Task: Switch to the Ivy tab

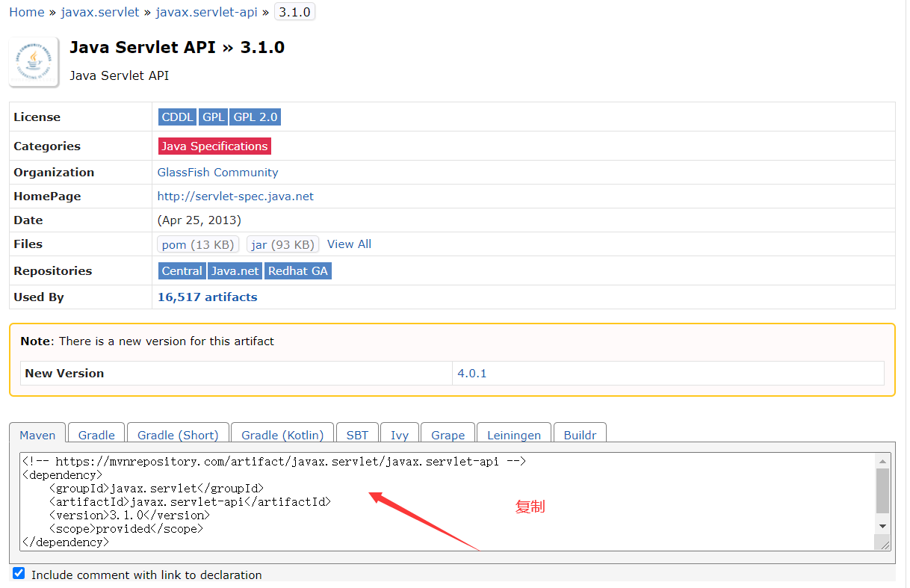Action: tap(400, 434)
